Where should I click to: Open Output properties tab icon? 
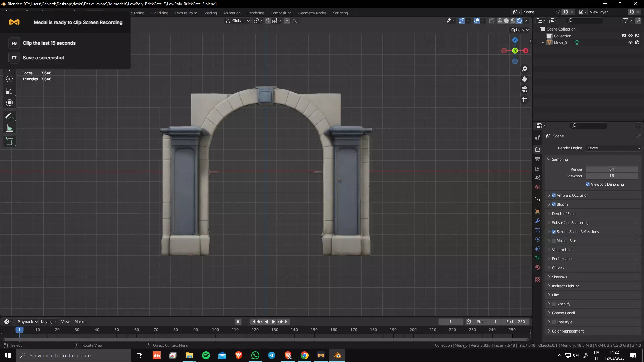pos(538,159)
